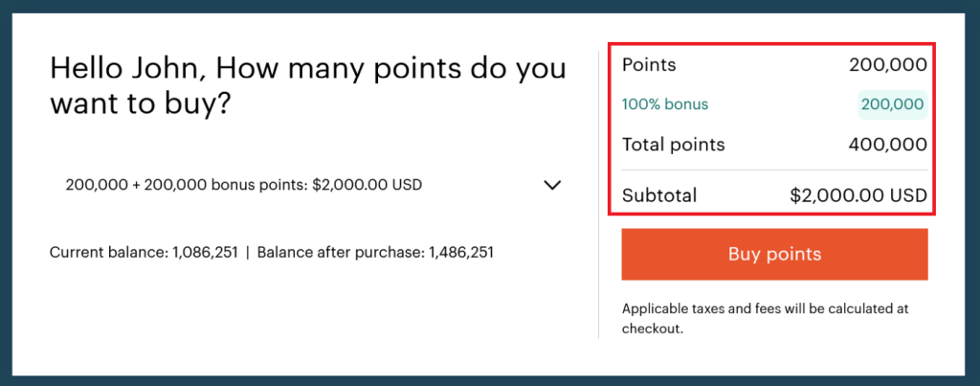Click the Points label in summary
980x386 pixels.
(649, 65)
